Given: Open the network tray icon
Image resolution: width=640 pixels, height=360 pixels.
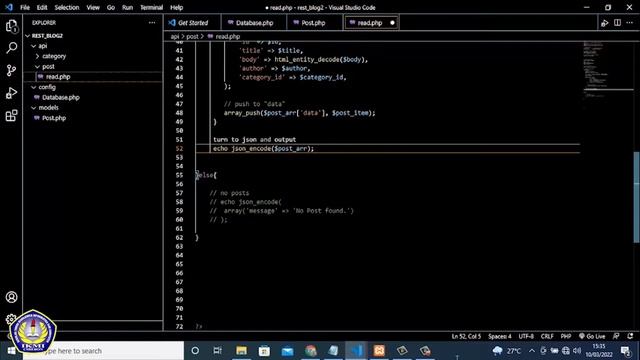Looking at the screenshot, I should 566,351.
